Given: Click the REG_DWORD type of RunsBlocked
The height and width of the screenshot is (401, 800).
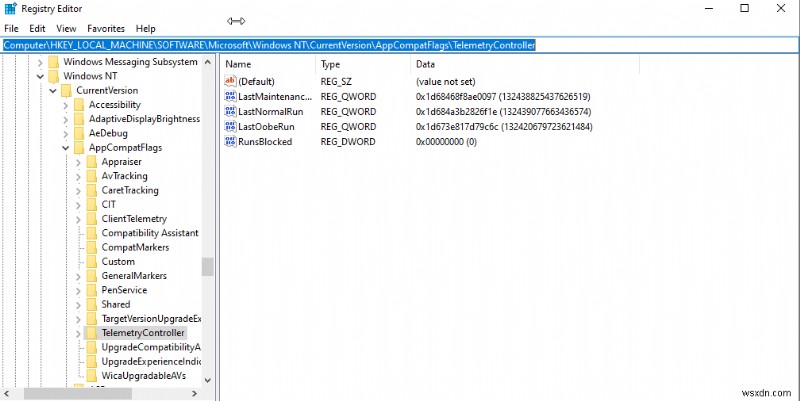Looking at the screenshot, I should click(x=348, y=142).
